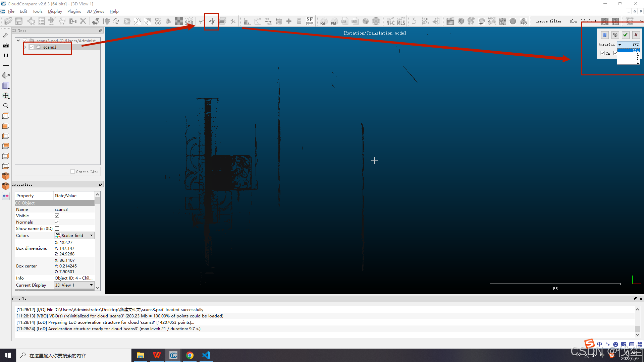The height and width of the screenshot is (362, 644).
Task: Click the reset transformation icon
Action: coord(615,35)
